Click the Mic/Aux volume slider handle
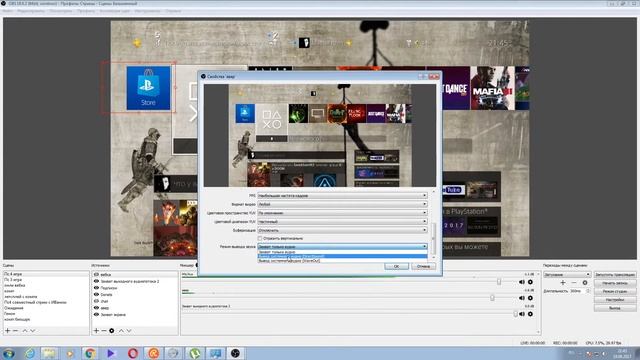The width and height of the screenshot is (640, 360). coord(499,282)
